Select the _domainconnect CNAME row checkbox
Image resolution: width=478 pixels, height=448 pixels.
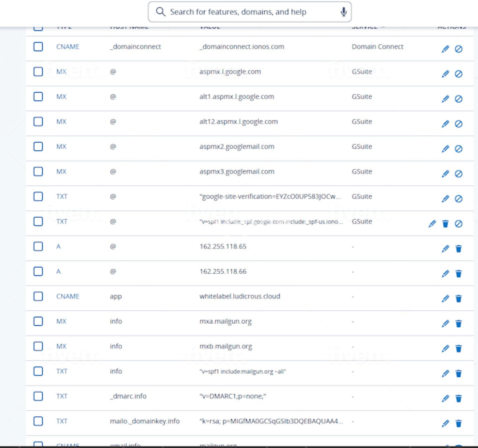click(x=38, y=47)
